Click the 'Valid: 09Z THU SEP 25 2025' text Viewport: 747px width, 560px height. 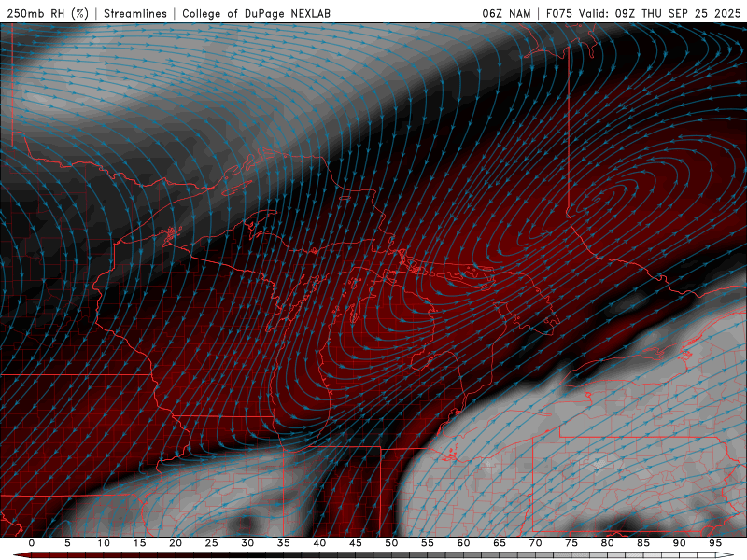point(660,13)
